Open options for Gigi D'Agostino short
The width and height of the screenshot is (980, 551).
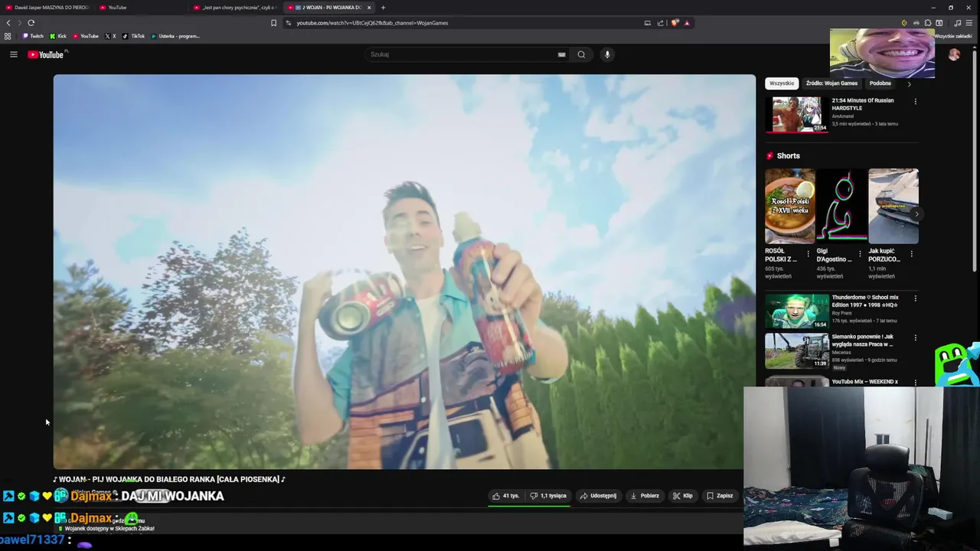pyautogui.click(x=860, y=254)
